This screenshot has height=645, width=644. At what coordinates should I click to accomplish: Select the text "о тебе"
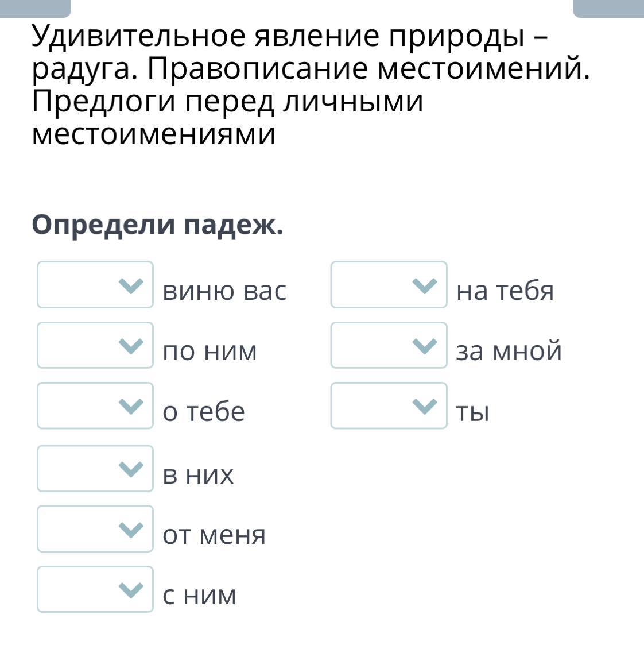pyautogui.click(x=204, y=412)
